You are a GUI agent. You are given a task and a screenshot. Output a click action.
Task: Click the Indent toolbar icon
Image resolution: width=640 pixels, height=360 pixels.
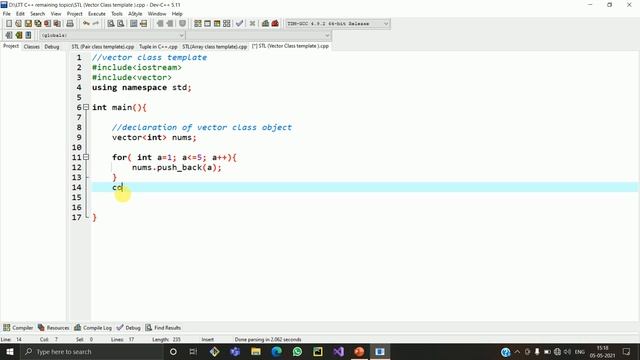coord(160,24)
